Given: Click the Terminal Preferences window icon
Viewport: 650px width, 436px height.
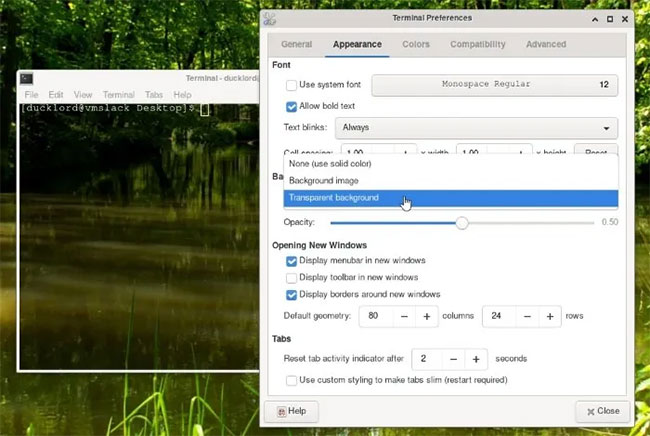Looking at the screenshot, I should pyautogui.click(x=269, y=19).
